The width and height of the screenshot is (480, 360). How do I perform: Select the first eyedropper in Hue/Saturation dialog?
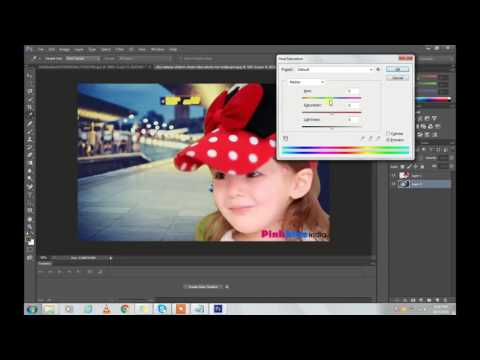pyautogui.click(x=363, y=138)
